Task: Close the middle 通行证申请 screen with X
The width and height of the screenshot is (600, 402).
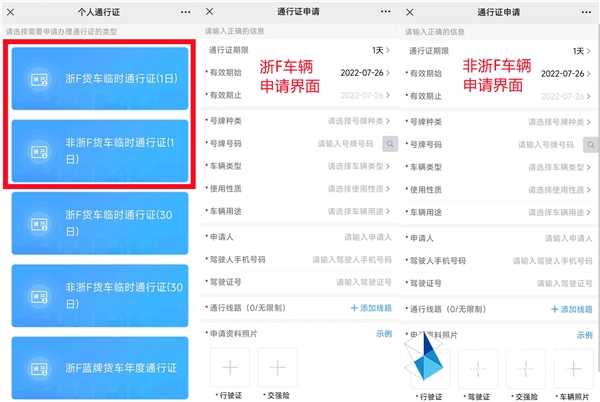Action: [209, 11]
